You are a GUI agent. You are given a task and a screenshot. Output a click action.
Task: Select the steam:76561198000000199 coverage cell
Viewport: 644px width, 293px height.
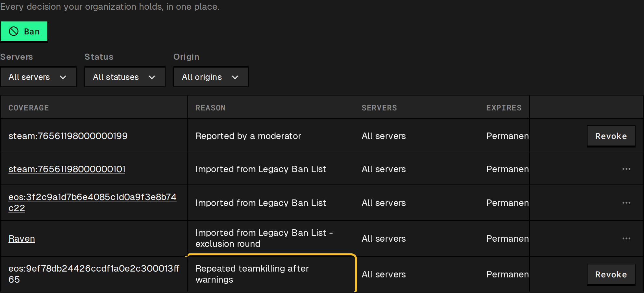94,136
